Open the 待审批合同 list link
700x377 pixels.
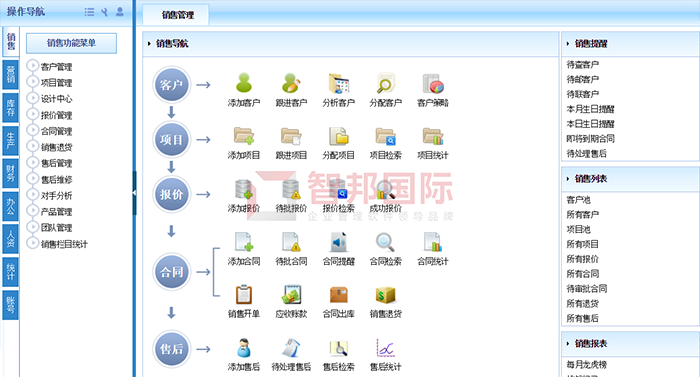click(x=587, y=289)
